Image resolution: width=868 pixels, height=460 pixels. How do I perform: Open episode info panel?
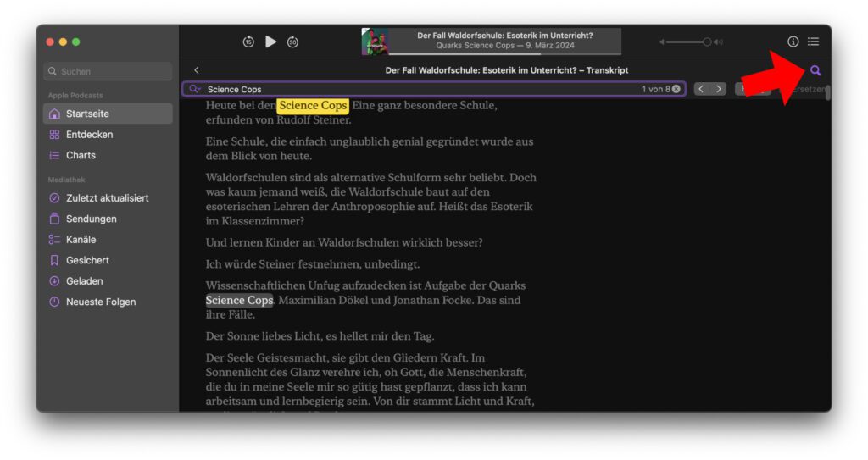click(793, 42)
